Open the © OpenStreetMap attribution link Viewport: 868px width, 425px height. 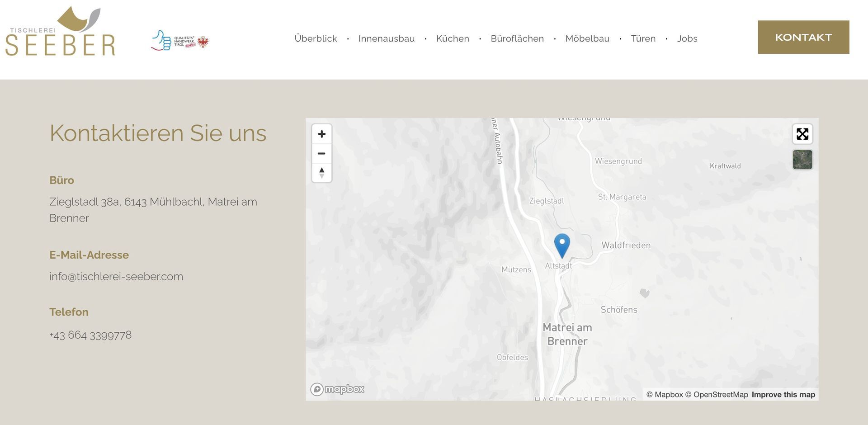click(717, 394)
